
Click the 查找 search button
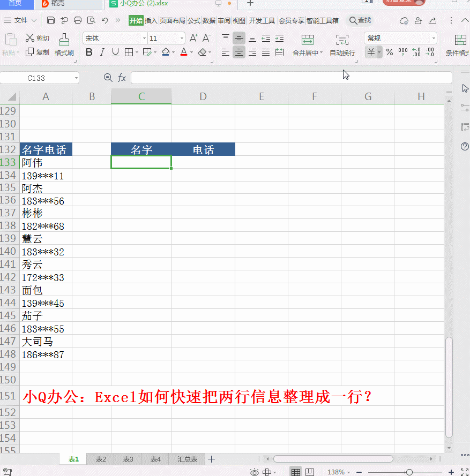click(360, 20)
